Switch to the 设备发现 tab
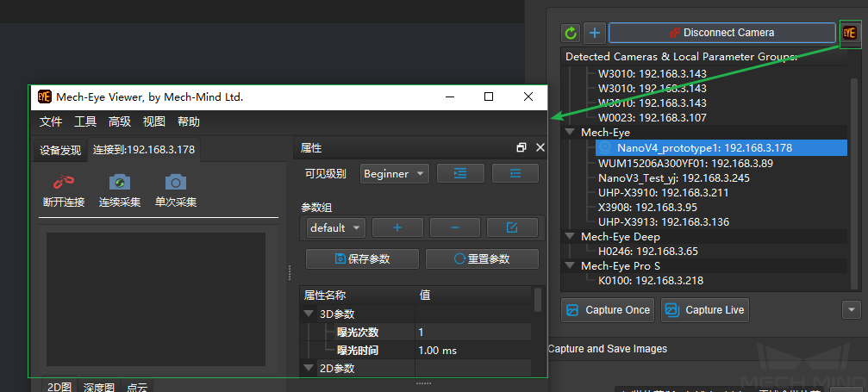This screenshot has height=392, width=868. coord(60,150)
